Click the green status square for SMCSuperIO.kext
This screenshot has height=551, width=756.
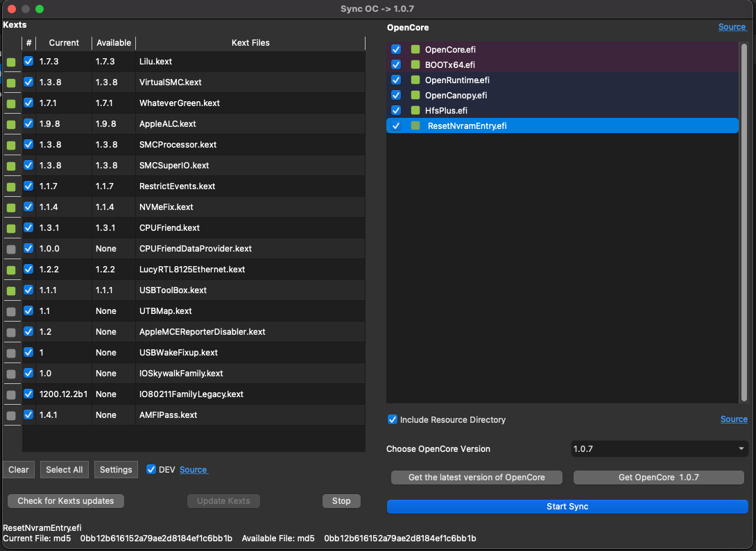(11, 166)
